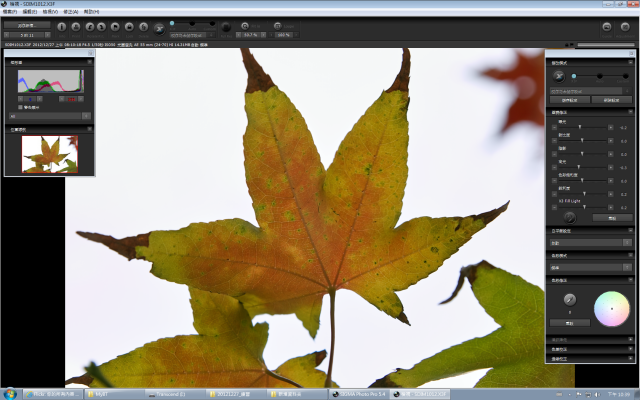640x400 pixels.
Task: Click the X3F icon in the adjustment mode panel
Action: pos(559,76)
